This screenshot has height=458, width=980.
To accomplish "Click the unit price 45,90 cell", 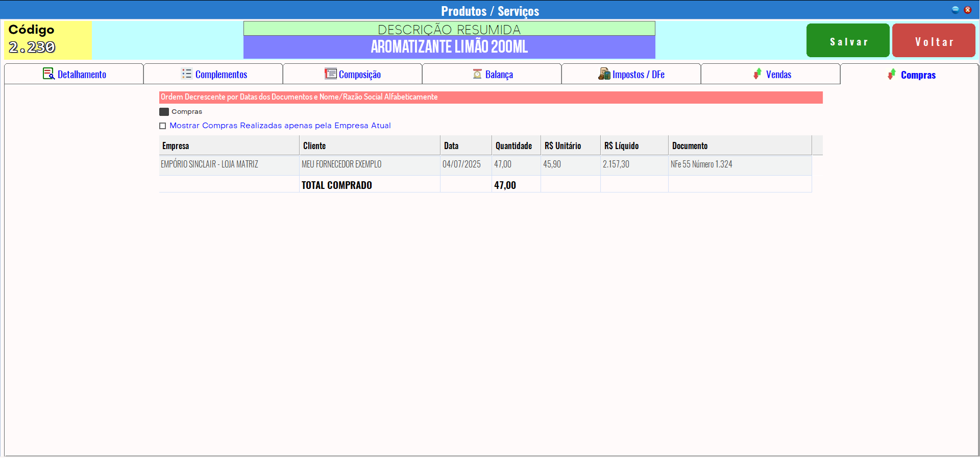I will (x=571, y=164).
